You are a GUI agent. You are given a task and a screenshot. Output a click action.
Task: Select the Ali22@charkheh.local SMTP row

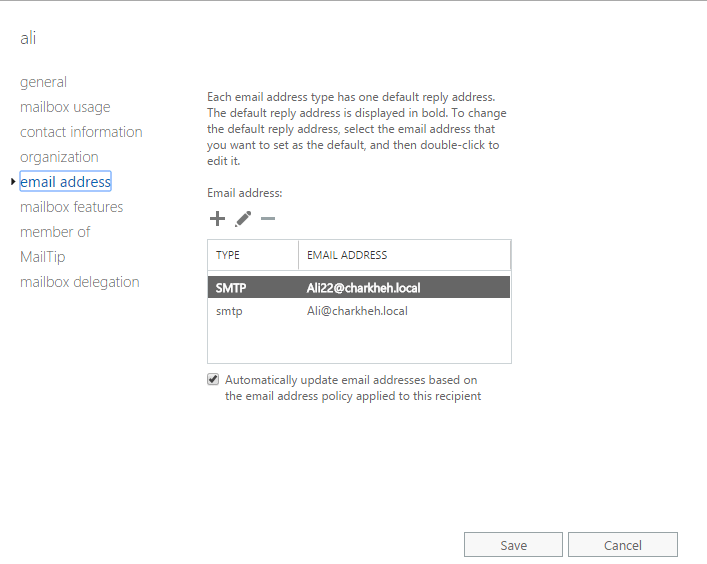tap(359, 288)
